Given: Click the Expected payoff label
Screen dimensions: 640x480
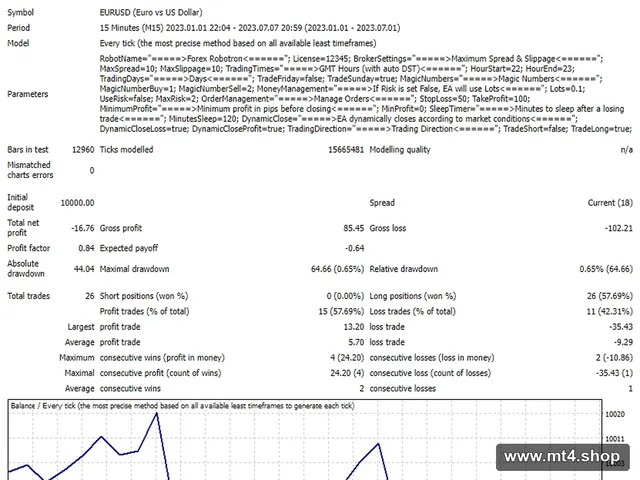Looking at the screenshot, I should (129, 248).
